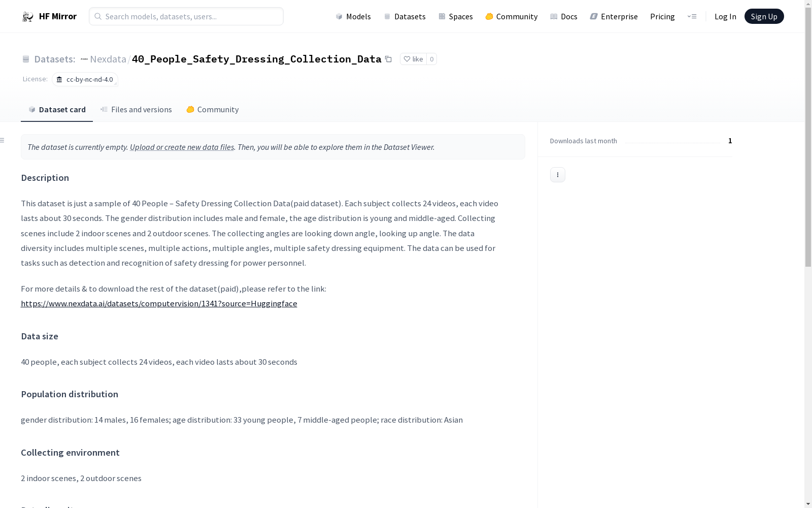The height and width of the screenshot is (508, 812).
Task: Select the Dataset card tab
Action: click(x=57, y=110)
